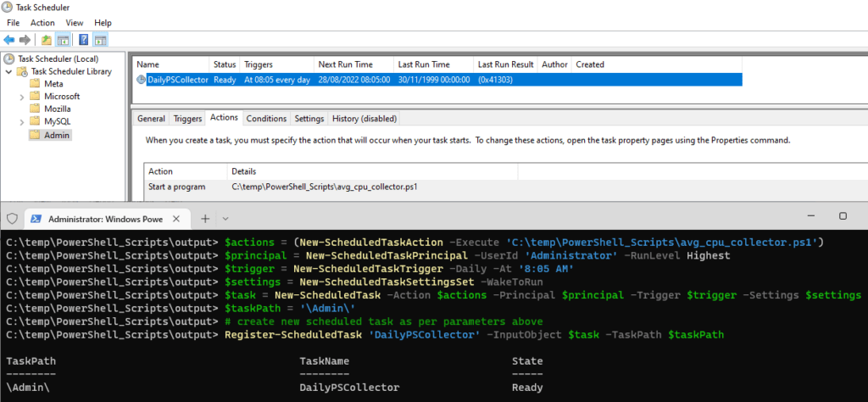Select the MySQL folder label
The image size is (868, 402).
click(x=58, y=121)
